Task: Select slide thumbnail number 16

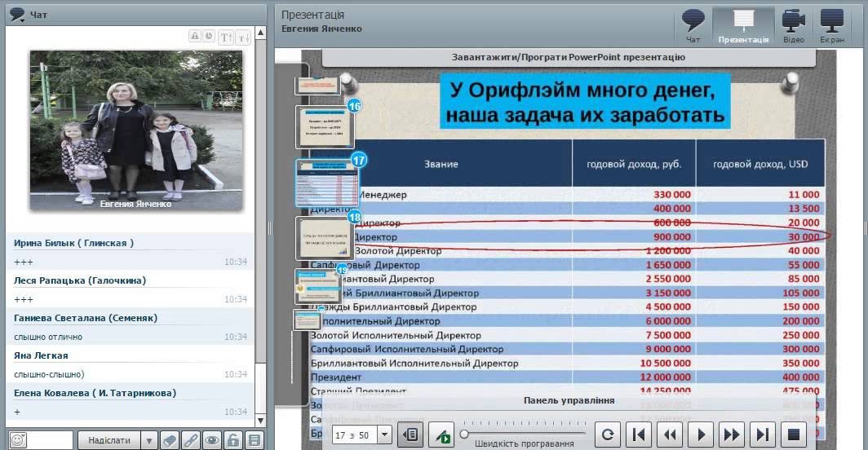Action: tap(325, 126)
